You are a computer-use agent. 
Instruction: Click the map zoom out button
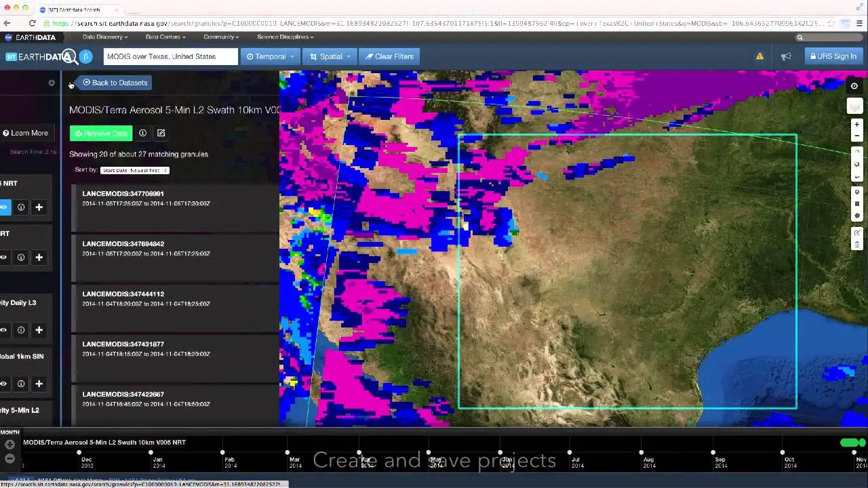click(856, 136)
